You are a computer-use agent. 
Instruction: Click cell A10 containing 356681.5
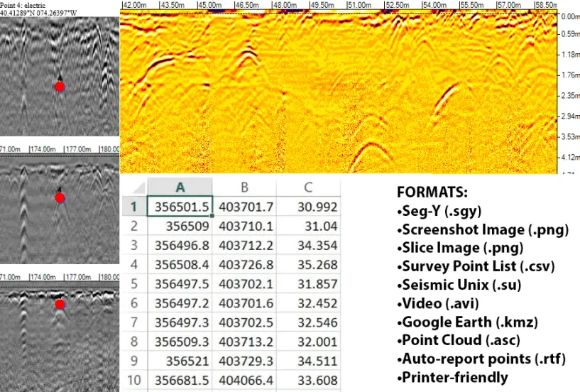point(180,380)
